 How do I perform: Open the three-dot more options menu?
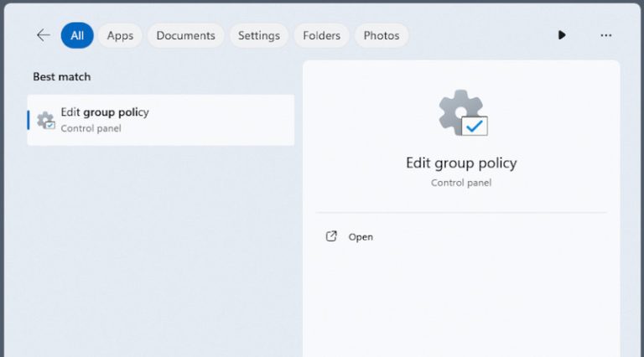(x=605, y=36)
